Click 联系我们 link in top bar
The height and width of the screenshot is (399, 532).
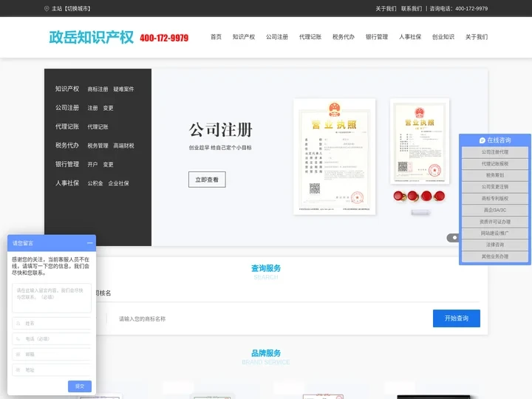point(412,8)
